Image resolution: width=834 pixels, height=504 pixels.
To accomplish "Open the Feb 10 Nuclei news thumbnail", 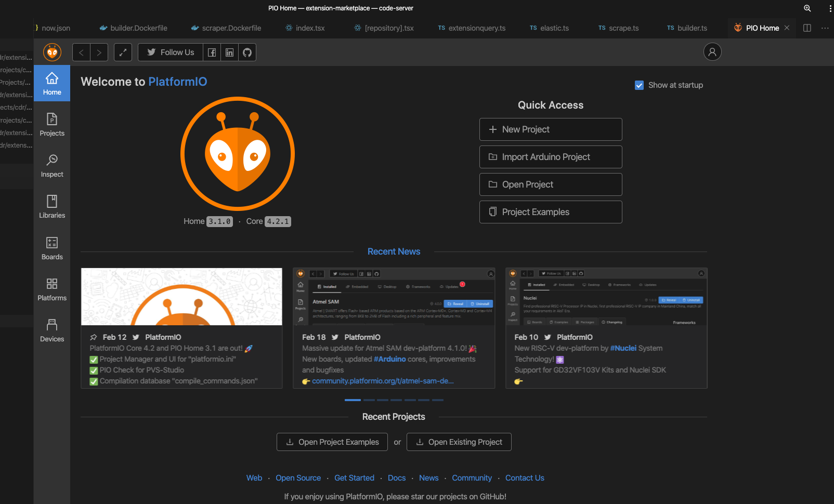I will pyautogui.click(x=606, y=297).
